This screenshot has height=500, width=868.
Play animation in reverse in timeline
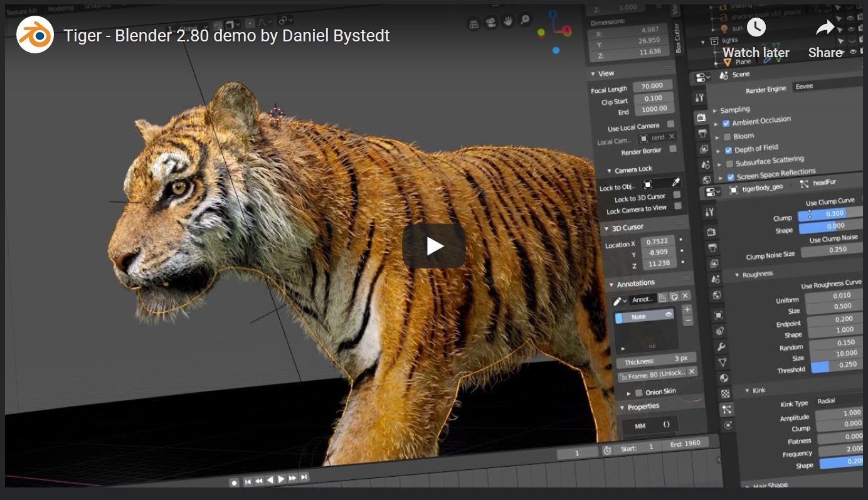coord(270,480)
